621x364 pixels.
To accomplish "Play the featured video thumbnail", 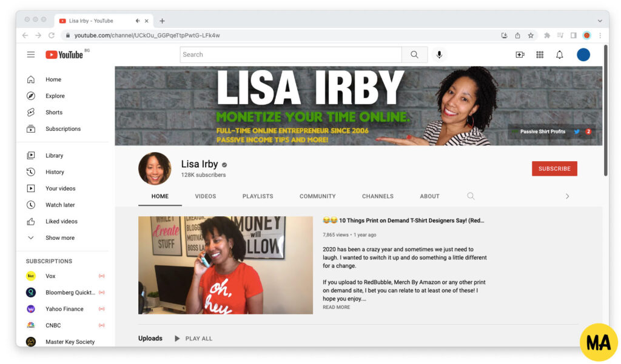I will pos(226,265).
